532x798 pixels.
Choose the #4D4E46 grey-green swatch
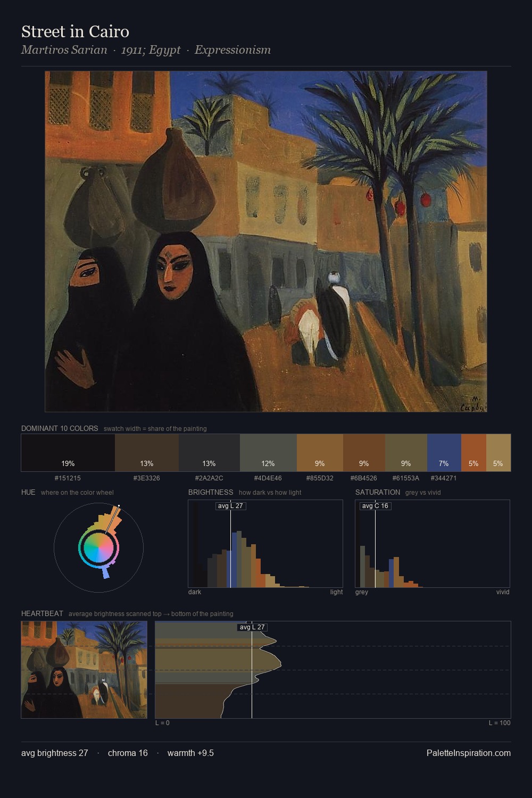click(x=268, y=453)
